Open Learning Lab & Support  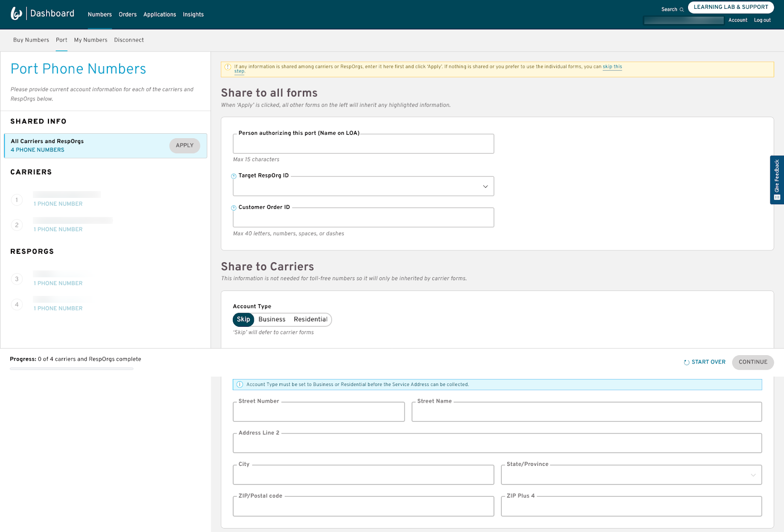click(x=731, y=7)
